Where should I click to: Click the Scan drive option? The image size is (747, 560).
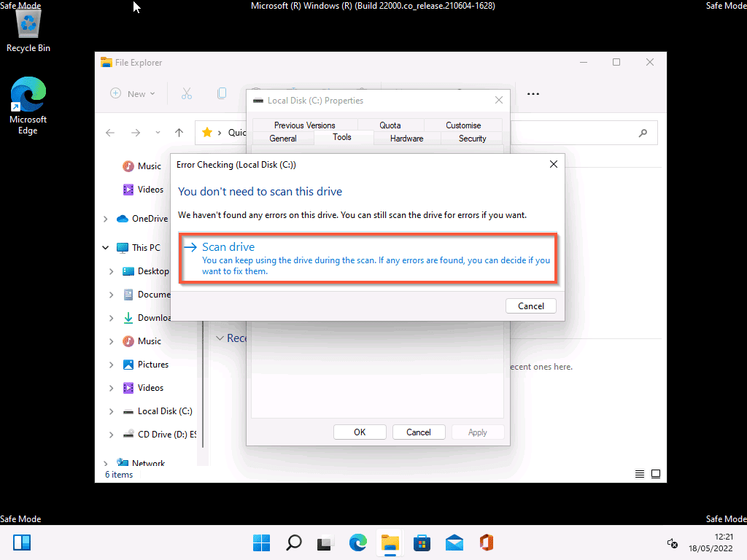pyautogui.click(x=231, y=246)
